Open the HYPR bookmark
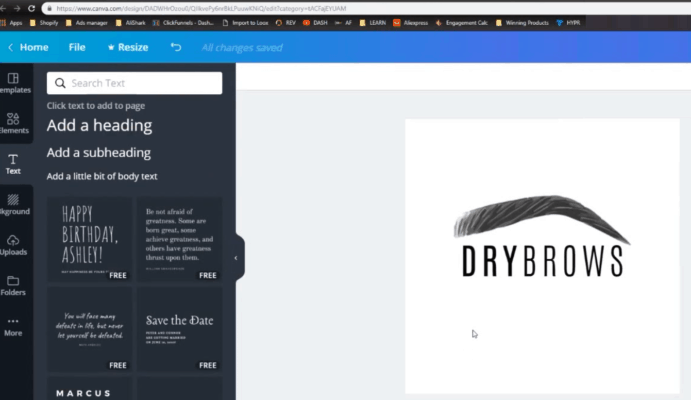 pyautogui.click(x=568, y=23)
